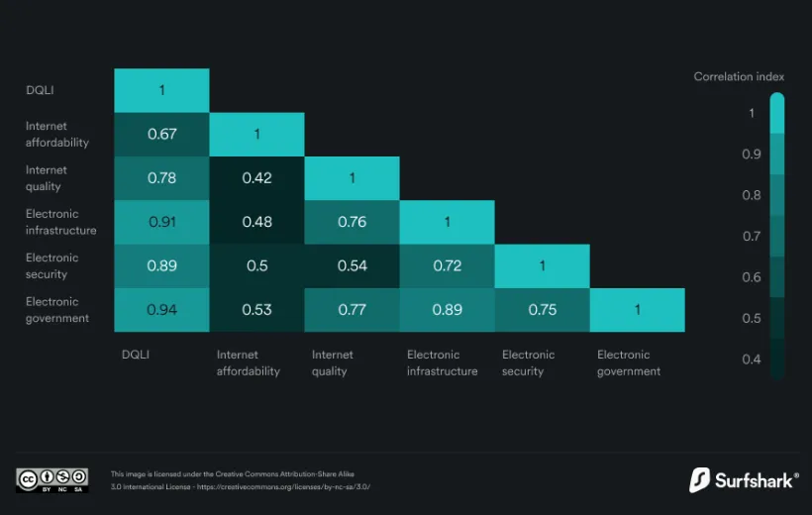Click the 0.48 heatmap cell
Image resolution: width=812 pixels, height=515 pixels.
click(256, 222)
